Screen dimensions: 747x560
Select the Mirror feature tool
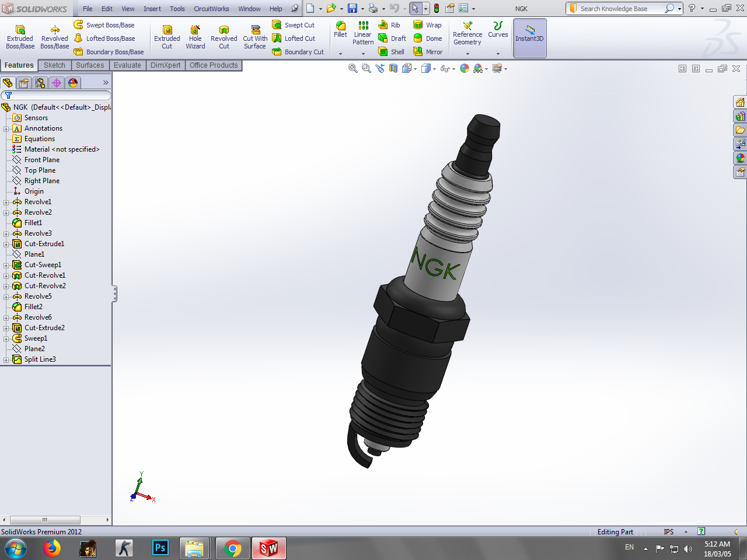tap(428, 52)
